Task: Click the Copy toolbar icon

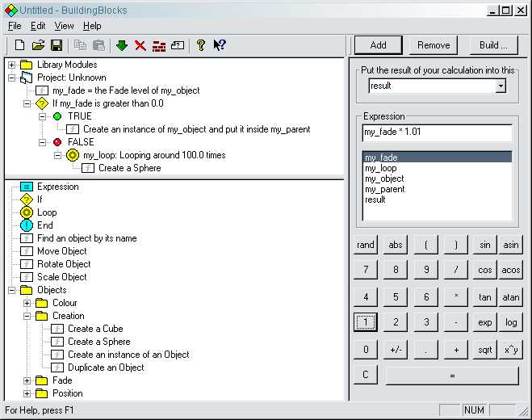Action: coord(81,45)
